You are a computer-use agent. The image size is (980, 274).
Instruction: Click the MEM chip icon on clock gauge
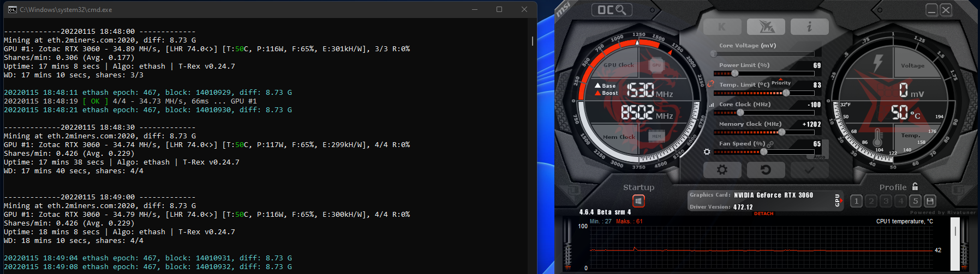pos(656,136)
